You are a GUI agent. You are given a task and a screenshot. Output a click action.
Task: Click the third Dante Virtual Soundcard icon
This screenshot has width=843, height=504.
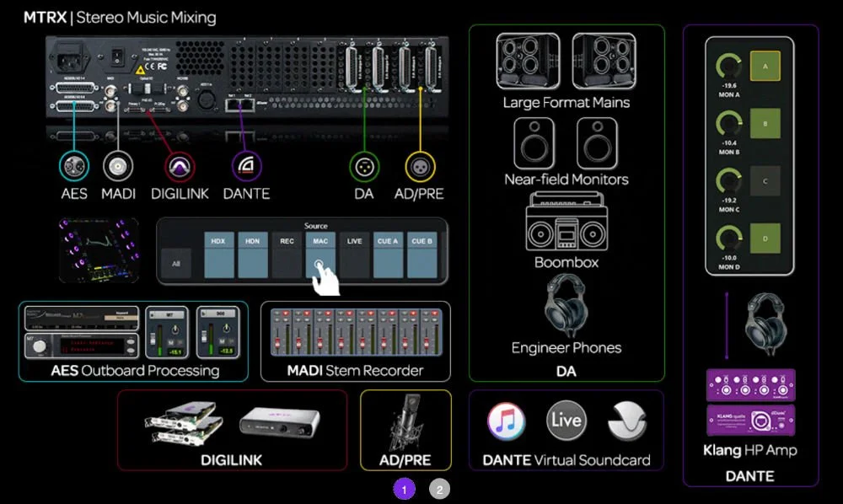tap(627, 421)
